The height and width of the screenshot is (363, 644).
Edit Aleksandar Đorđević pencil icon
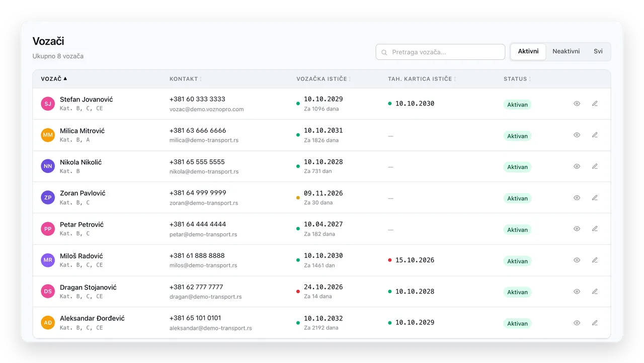595,323
